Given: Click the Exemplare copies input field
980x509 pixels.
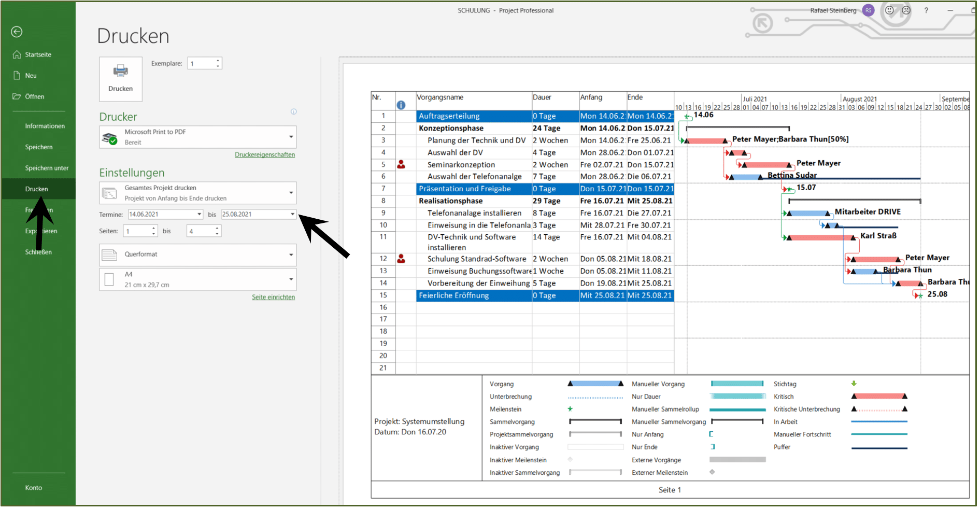Looking at the screenshot, I should (201, 63).
